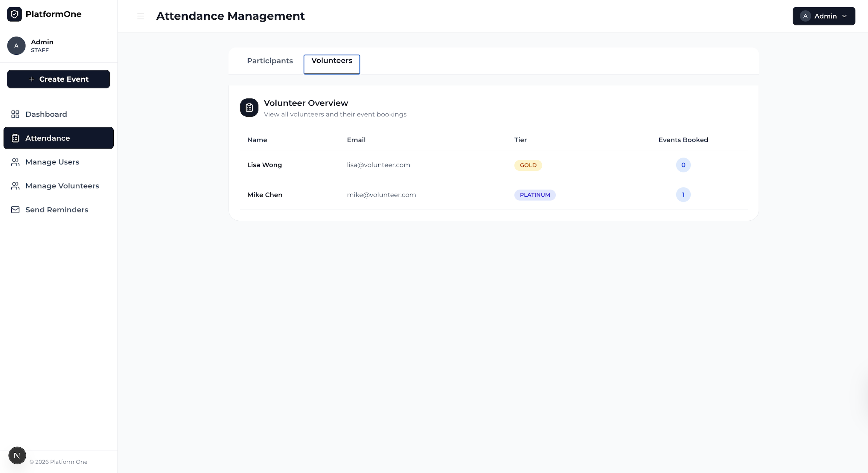Click the Dashboard grid icon
This screenshot has height=473, width=868.
coord(15,114)
